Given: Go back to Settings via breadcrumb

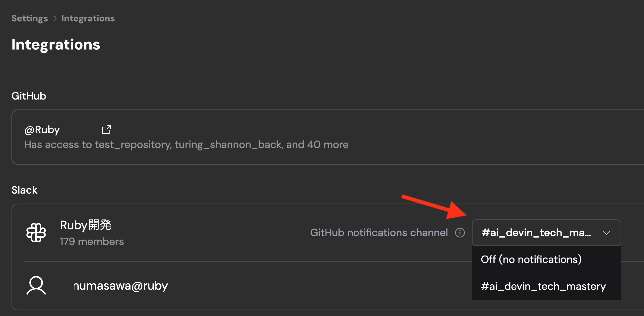Looking at the screenshot, I should (x=29, y=18).
